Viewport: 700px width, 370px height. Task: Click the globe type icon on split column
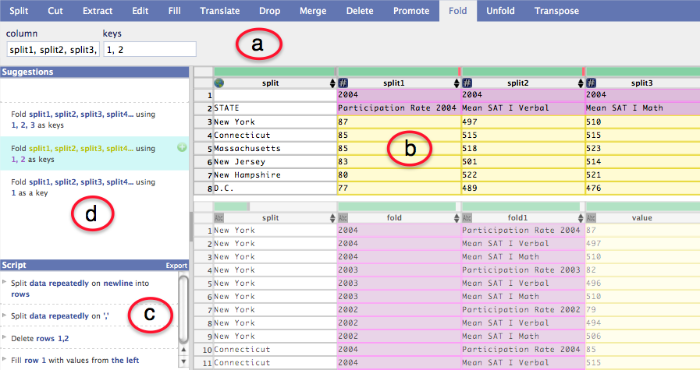click(219, 83)
